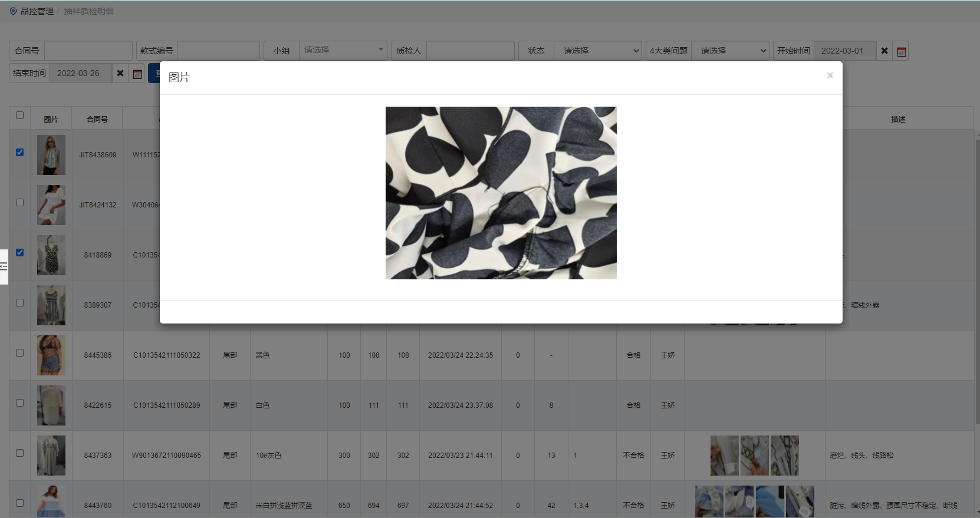Open product thumbnail for contract JIT8438609
980x518 pixels.
(x=51, y=155)
